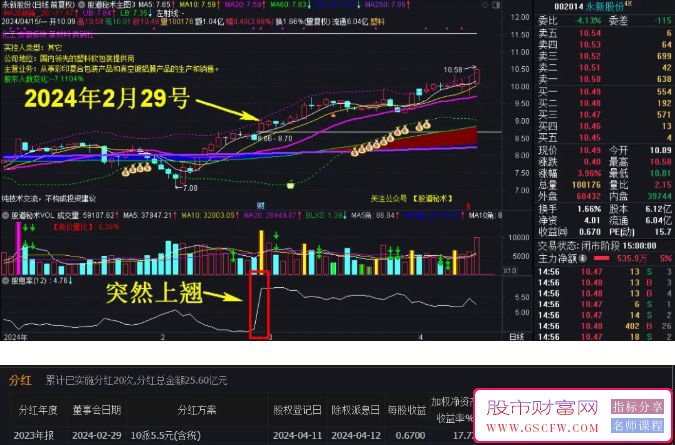Click the 2024年 date axis label
Screen dimensions: 675x445
pyautogui.click(x=15, y=337)
